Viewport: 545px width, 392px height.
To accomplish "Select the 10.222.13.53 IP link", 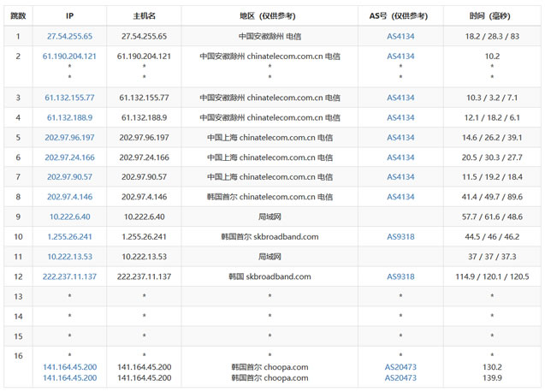I will click(69, 257).
